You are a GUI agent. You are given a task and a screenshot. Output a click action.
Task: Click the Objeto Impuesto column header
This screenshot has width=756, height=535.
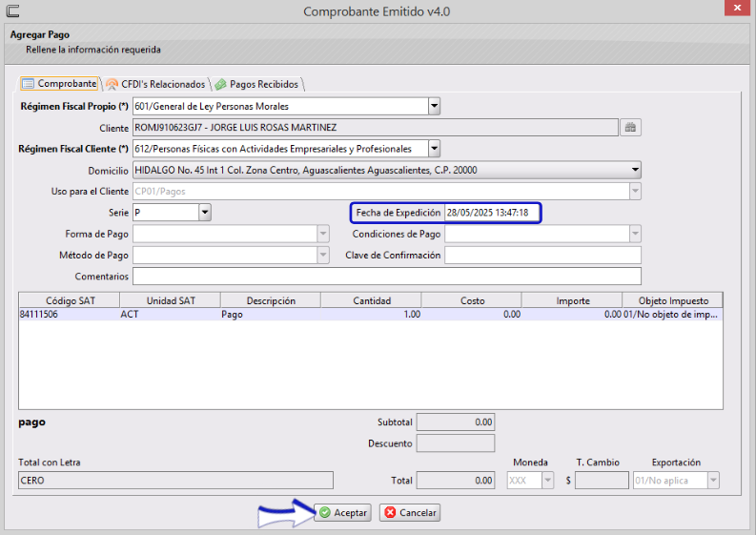click(673, 300)
